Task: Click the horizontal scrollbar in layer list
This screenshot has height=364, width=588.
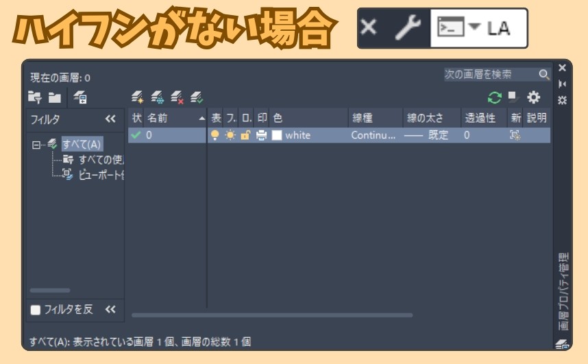Action: click(272, 315)
